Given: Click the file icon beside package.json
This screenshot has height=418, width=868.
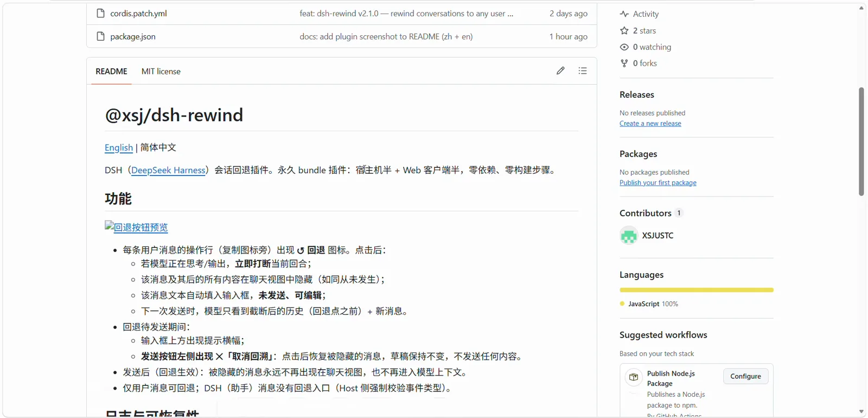Looking at the screenshot, I should (x=100, y=36).
